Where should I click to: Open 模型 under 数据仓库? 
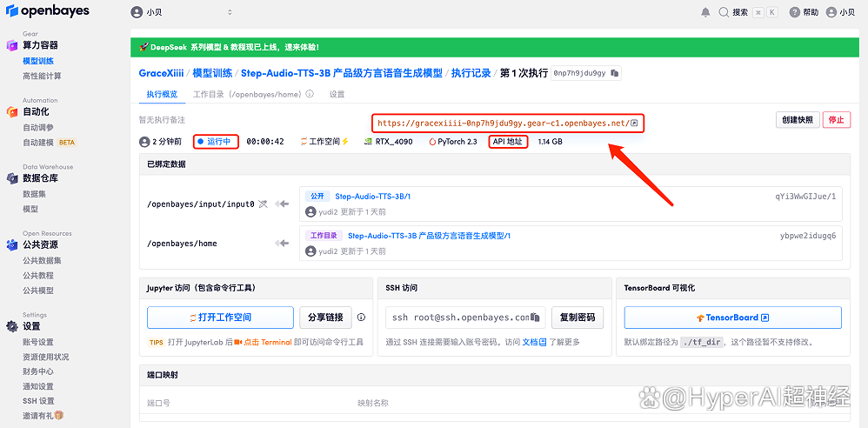pos(30,210)
